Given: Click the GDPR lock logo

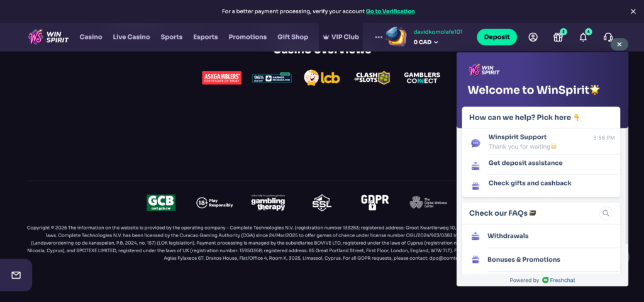Looking at the screenshot, I should [375, 203].
